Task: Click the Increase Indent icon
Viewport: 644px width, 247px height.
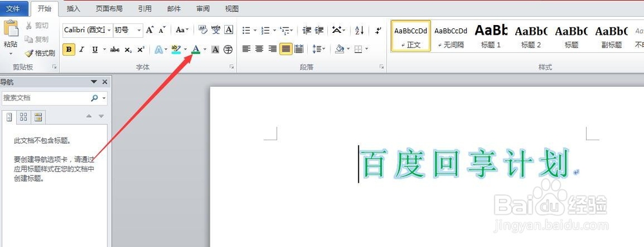Action: 319,30
